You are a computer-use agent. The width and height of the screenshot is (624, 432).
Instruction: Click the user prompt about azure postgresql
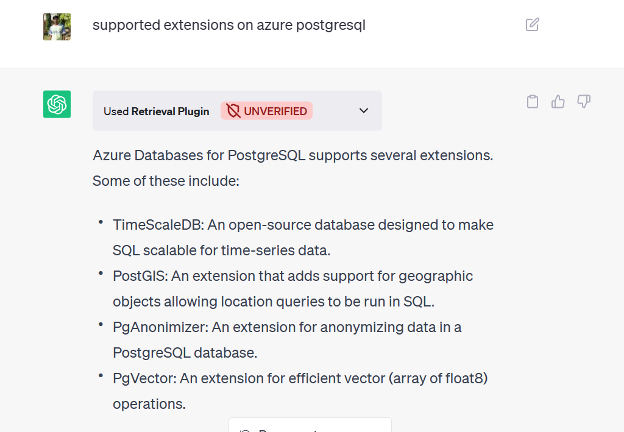(x=229, y=25)
